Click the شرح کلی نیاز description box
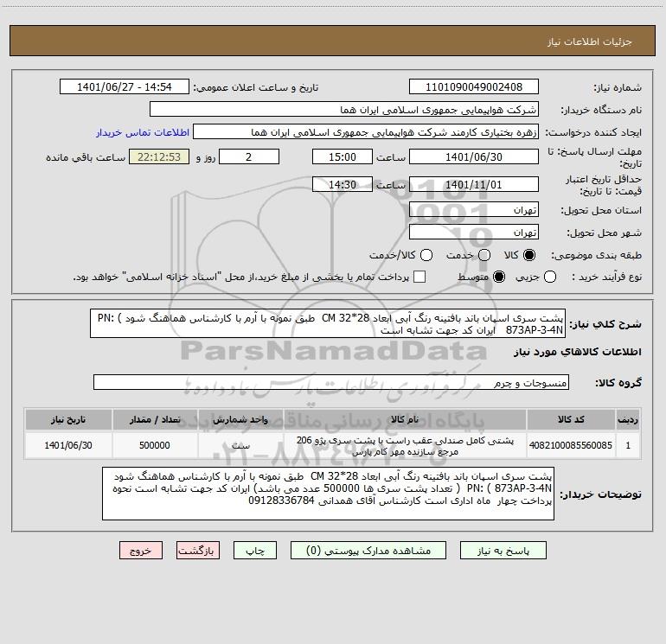Viewport: 666px width, 644px height. point(328,324)
